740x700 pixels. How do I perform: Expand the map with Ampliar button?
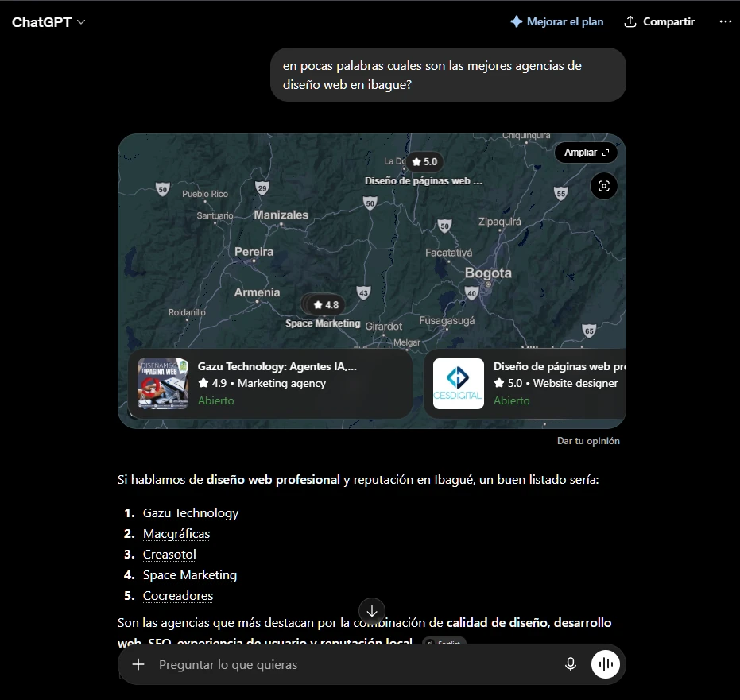[586, 153]
